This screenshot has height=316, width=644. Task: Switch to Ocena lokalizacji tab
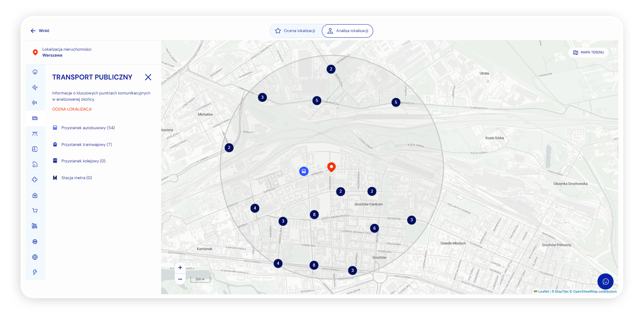pyautogui.click(x=295, y=31)
